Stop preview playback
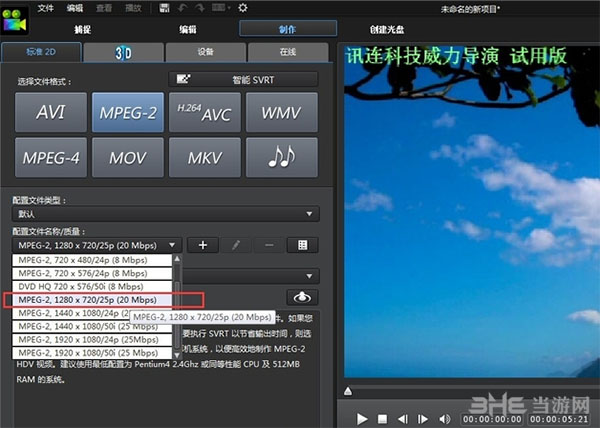Viewport: 600px width, 428px height. point(382,419)
